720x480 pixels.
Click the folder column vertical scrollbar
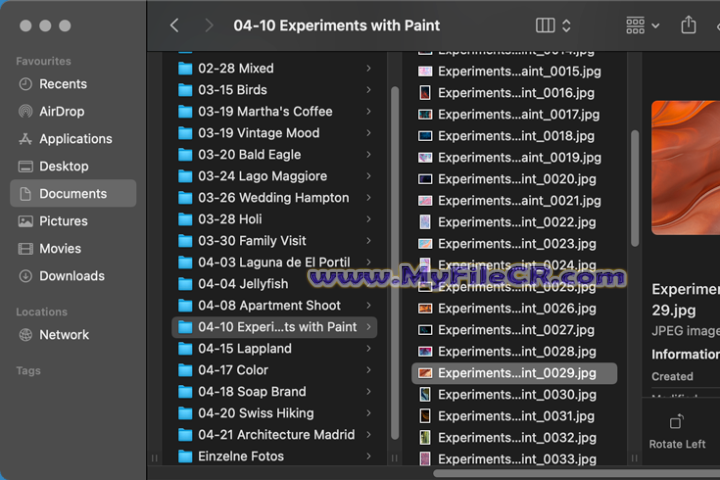pyautogui.click(x=394, y=263)
